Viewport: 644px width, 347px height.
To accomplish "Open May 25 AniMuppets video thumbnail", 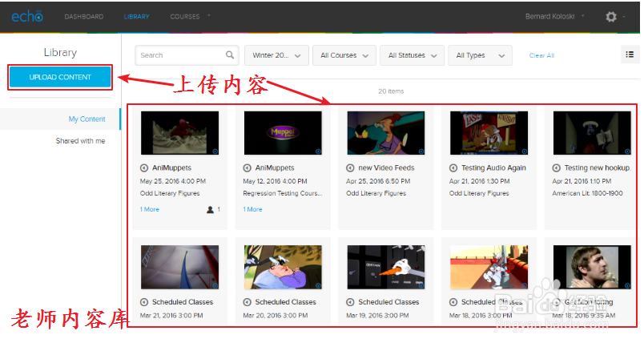I will tap(179, 133).
